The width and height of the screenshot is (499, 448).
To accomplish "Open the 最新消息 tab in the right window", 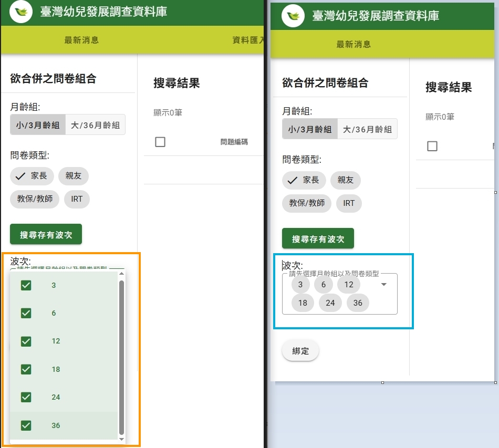I will click(354, 44).
